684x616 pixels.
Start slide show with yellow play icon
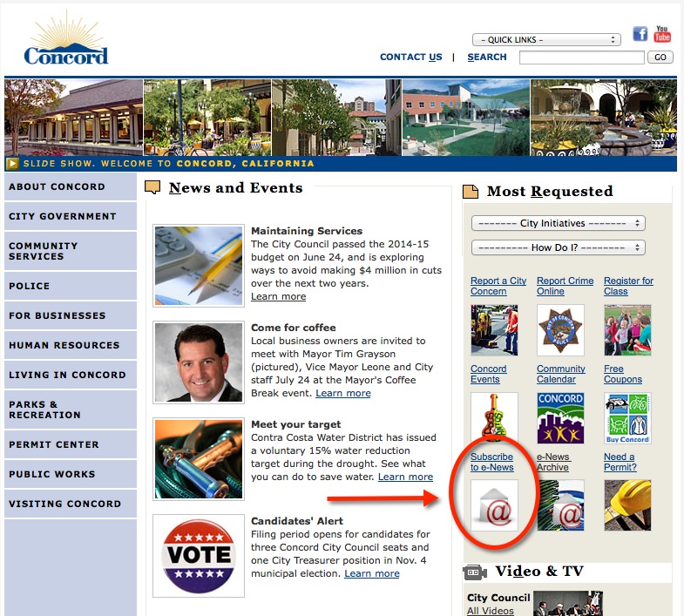[x=12, y=164]
